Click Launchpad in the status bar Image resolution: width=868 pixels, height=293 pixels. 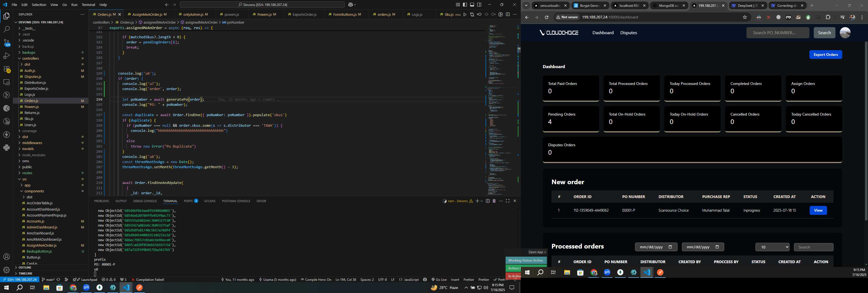[85, 279]
